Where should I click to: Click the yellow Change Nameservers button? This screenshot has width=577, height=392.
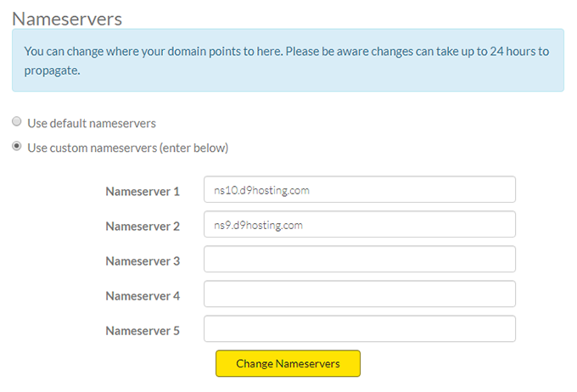point(288,363)
